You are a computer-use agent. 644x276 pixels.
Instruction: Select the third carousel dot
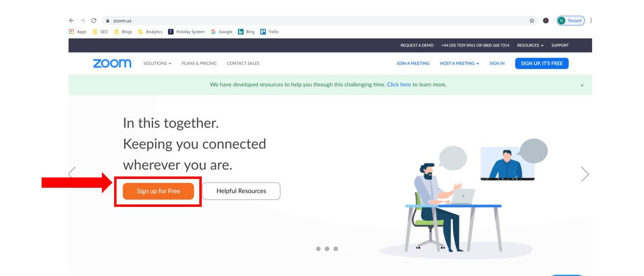335,249
